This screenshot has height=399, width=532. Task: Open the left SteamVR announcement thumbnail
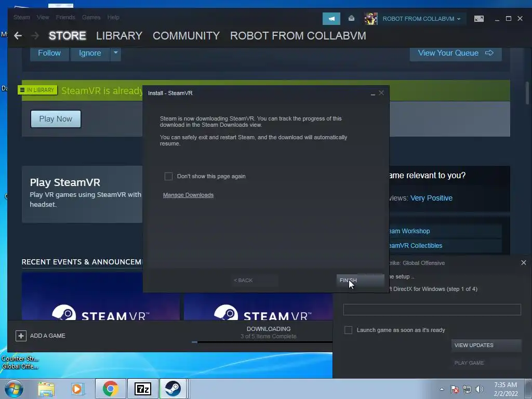tap(101, 296)
